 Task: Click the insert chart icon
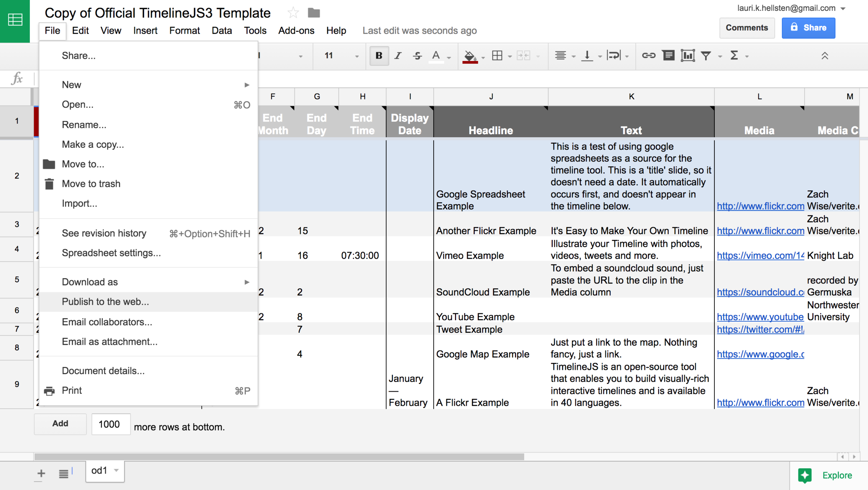(687, 56)
